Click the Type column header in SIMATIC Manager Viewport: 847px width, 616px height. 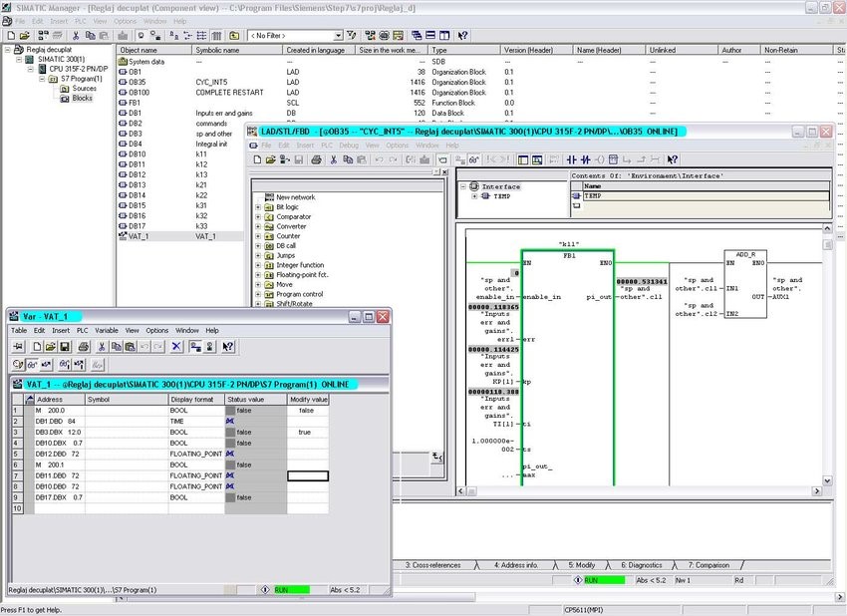[x=464, y=50]
